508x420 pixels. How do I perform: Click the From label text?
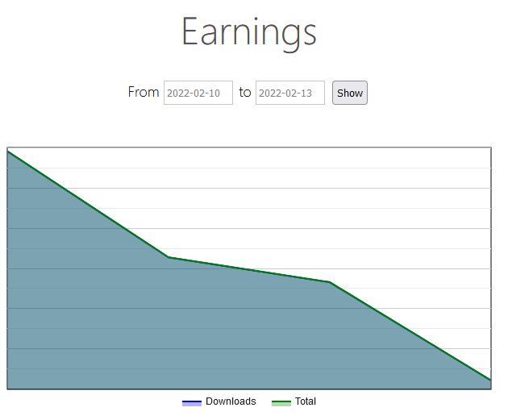(x=144, y=92)
